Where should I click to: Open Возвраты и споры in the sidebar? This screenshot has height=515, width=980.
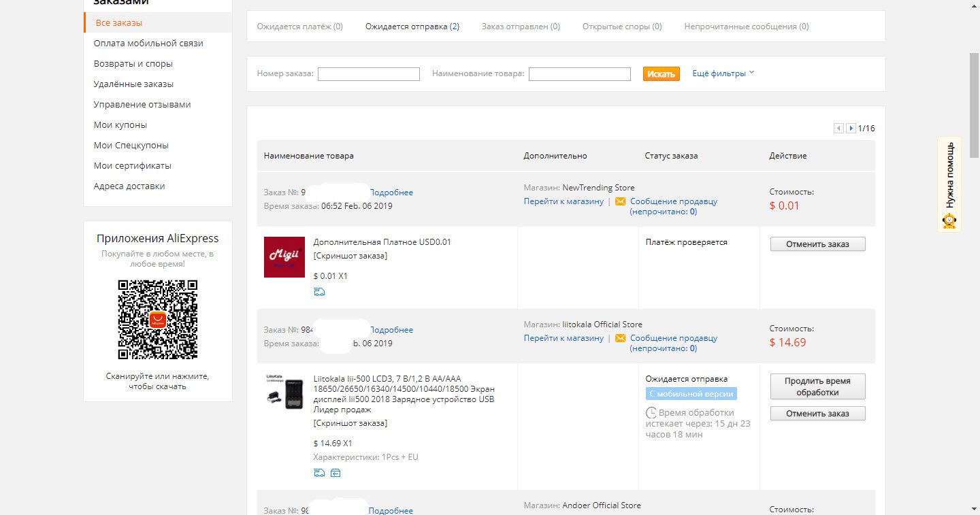[x=133, y=64]
